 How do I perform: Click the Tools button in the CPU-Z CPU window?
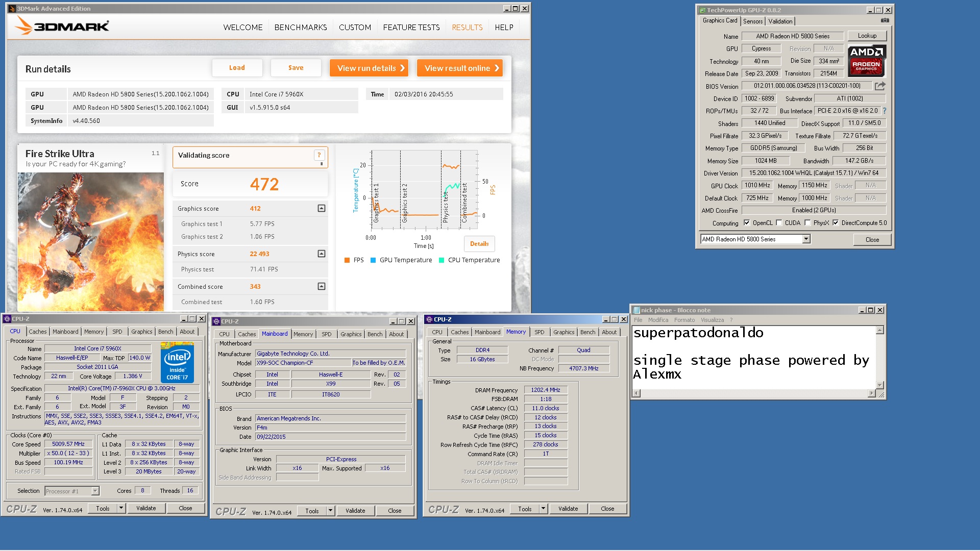coord(103,508)
